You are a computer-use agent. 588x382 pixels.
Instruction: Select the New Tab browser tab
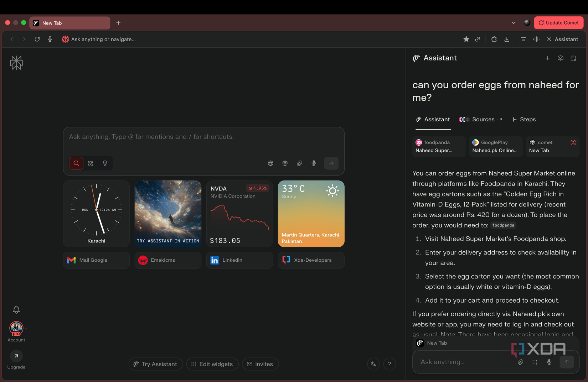point(70,23)
